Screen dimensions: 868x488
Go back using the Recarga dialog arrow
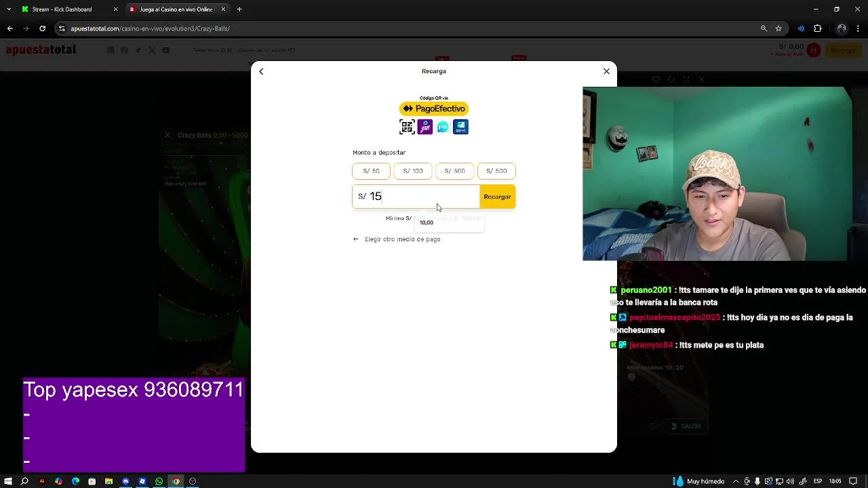point(261,71)
